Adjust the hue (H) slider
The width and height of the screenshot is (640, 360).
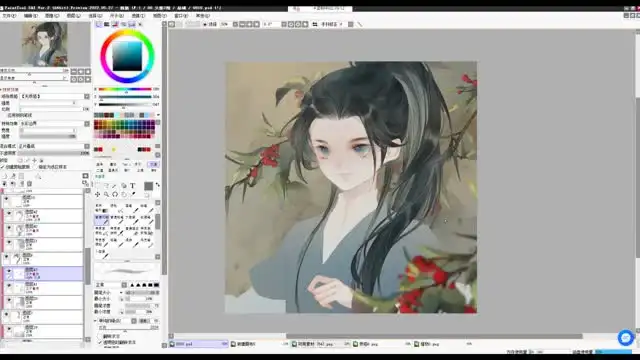click(125, 89)
